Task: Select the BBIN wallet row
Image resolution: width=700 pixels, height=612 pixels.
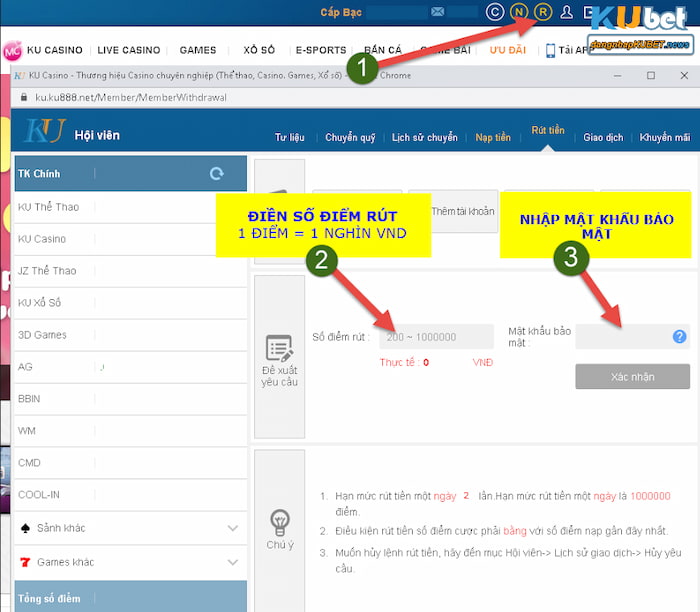Action: [130, 399]
